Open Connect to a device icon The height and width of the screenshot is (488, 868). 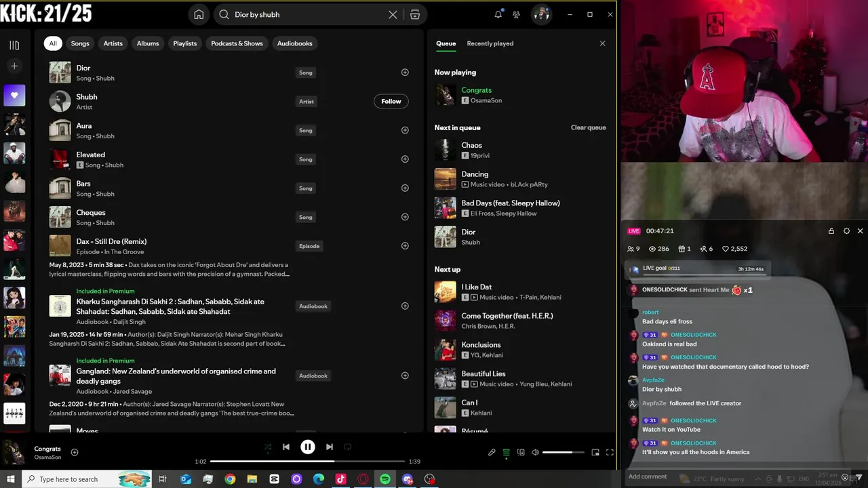[521, 452]
